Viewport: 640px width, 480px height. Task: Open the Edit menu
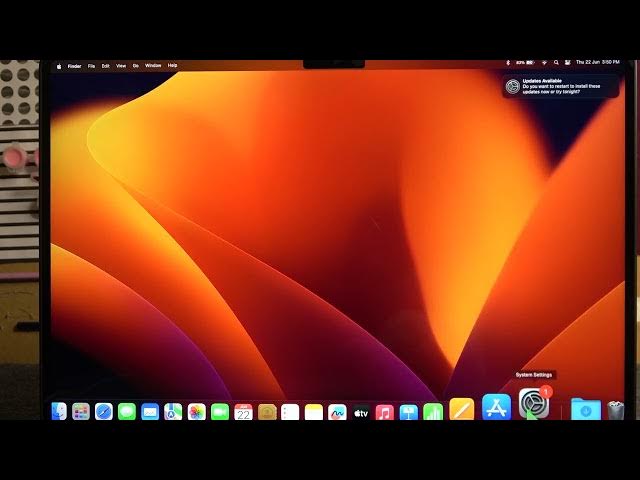pyautogui.click(x=106, y=66)
